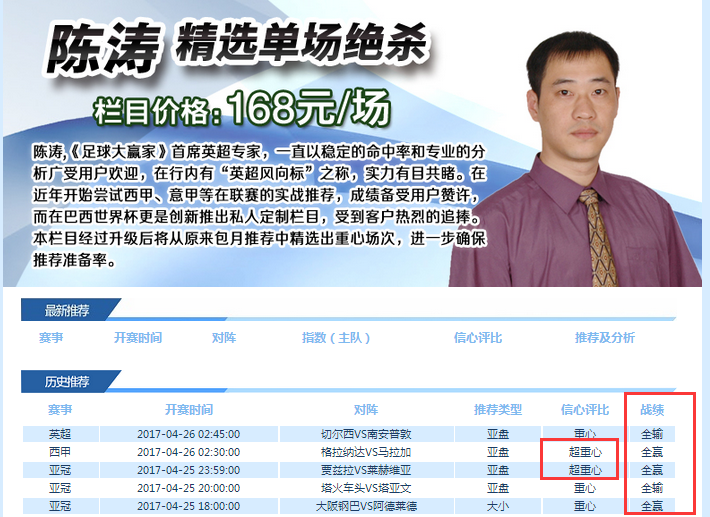Screen dimensions: 710x517
Task: Click 对阵 header in 最新推荐 table
Action: 224,338
